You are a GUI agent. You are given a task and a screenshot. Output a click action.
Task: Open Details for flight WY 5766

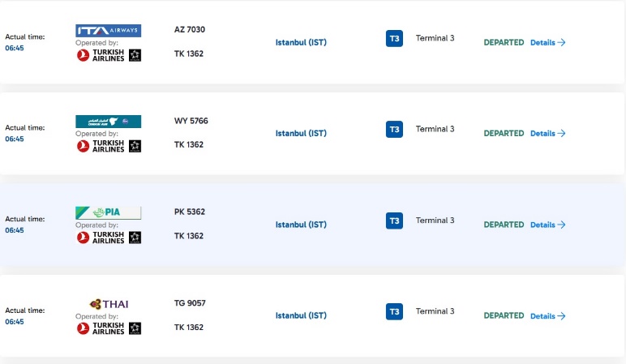coord(547,134)
